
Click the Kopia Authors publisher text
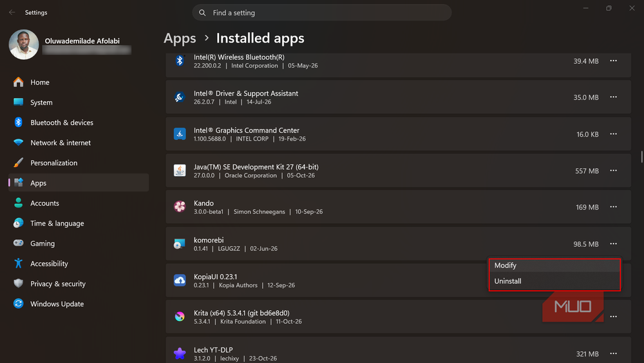[x=238, y=285]
